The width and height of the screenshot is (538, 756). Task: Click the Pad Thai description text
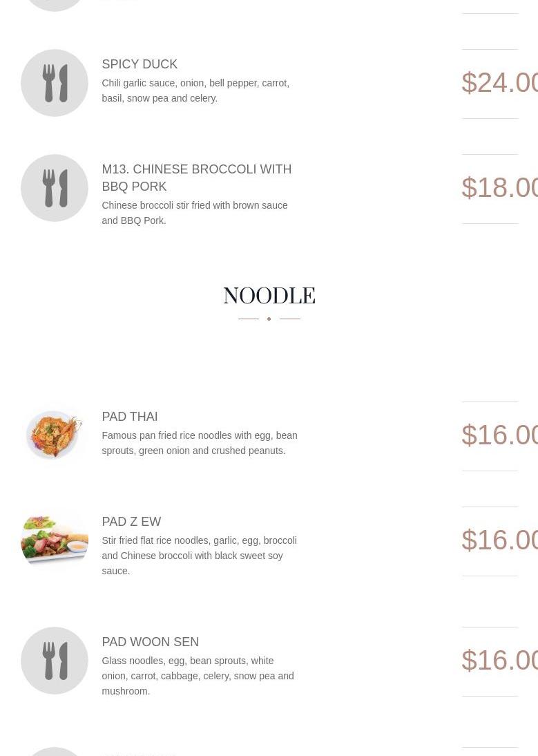[x=199, y=443]
